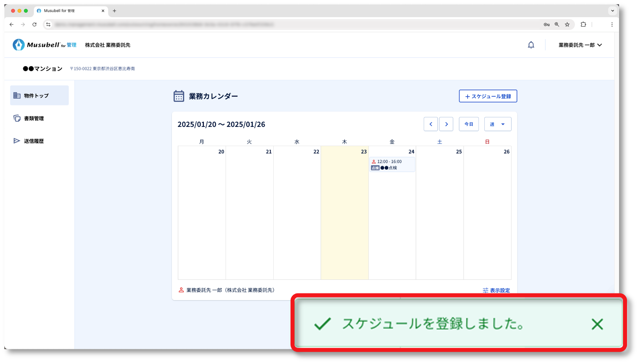
Task: Open browser extensions puzzle icon
Action: 583,24
